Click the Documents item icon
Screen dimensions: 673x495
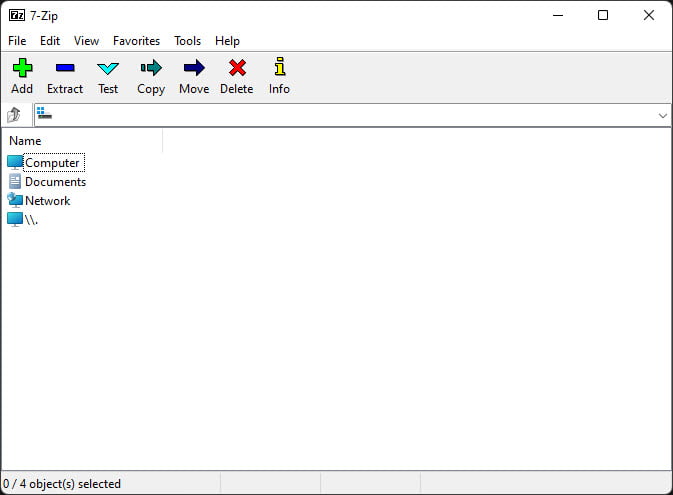pos(15,182)
